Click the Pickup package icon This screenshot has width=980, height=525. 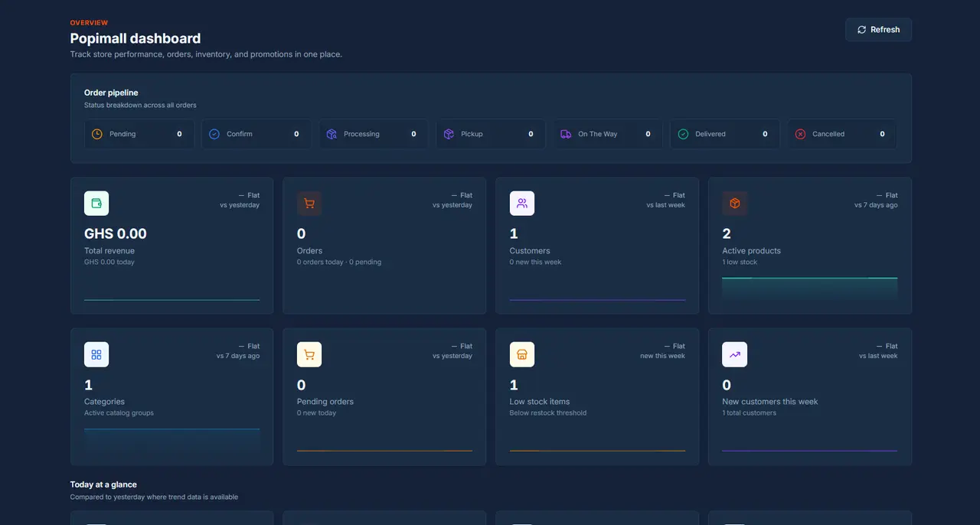tap(449, 134)
